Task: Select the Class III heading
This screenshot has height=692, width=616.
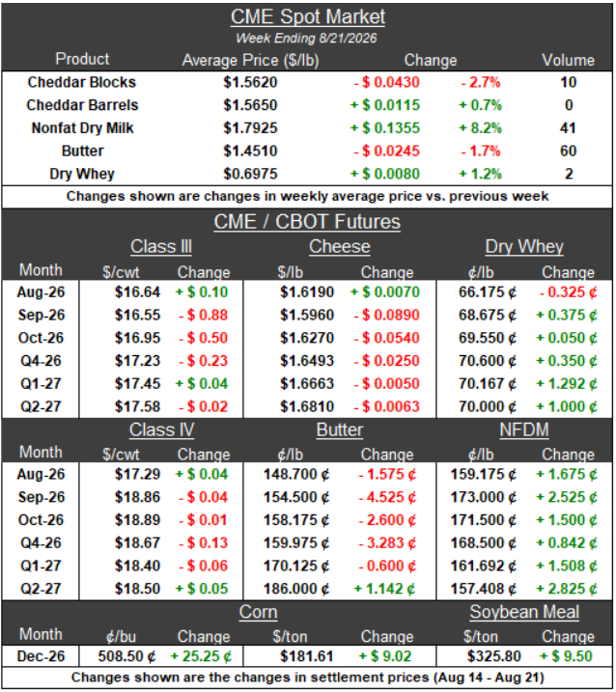Action: (x=161, y=246)
